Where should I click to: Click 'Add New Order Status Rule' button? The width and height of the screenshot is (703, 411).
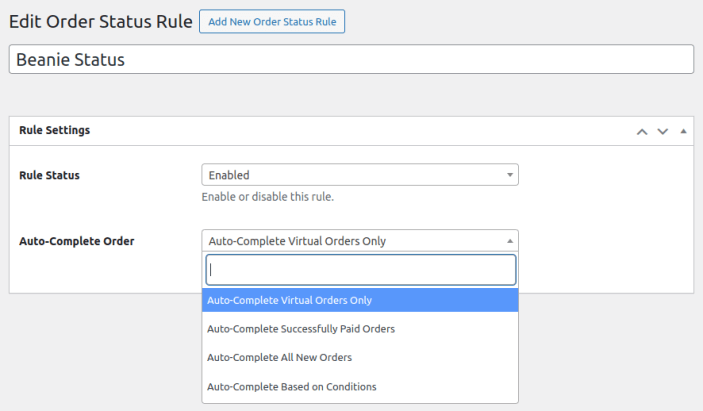click(x=272, y=22)
